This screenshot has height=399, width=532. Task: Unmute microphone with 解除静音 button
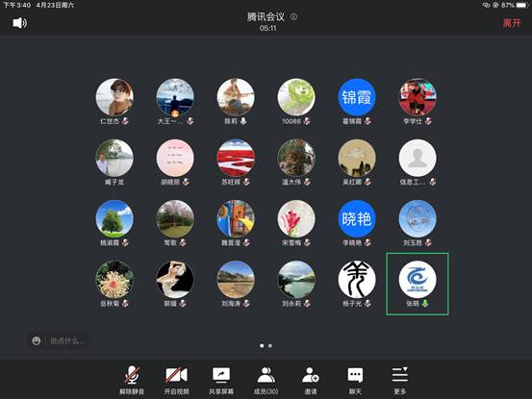[x=132, y=380]
